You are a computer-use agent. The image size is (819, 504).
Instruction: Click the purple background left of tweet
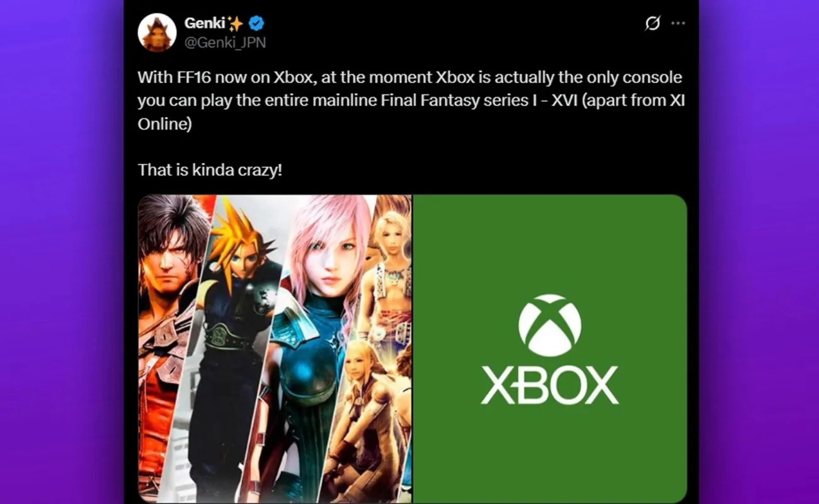tap(62, 252)
